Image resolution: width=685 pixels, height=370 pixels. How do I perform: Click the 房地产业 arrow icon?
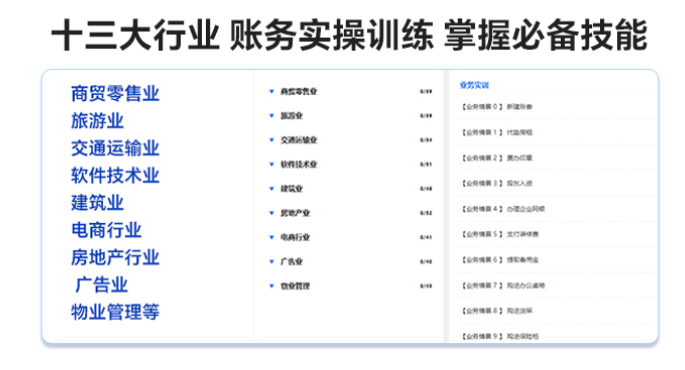click(x=271, y=213)
